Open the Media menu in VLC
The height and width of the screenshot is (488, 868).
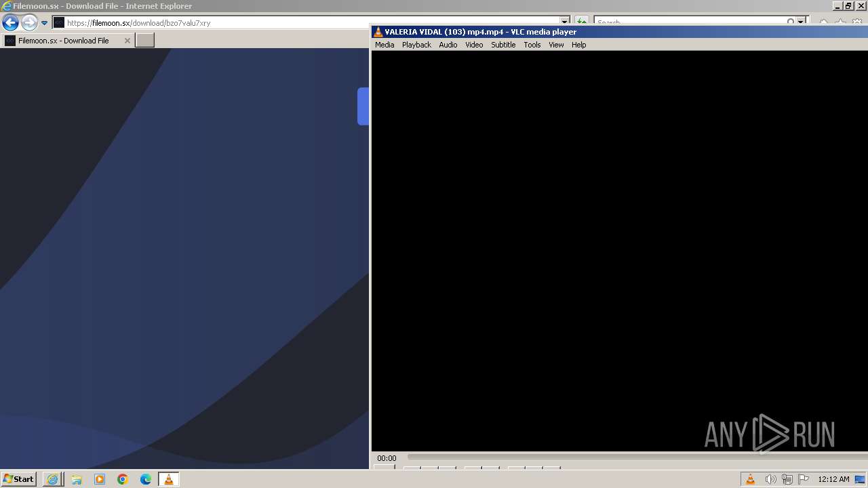pos(384,45)
